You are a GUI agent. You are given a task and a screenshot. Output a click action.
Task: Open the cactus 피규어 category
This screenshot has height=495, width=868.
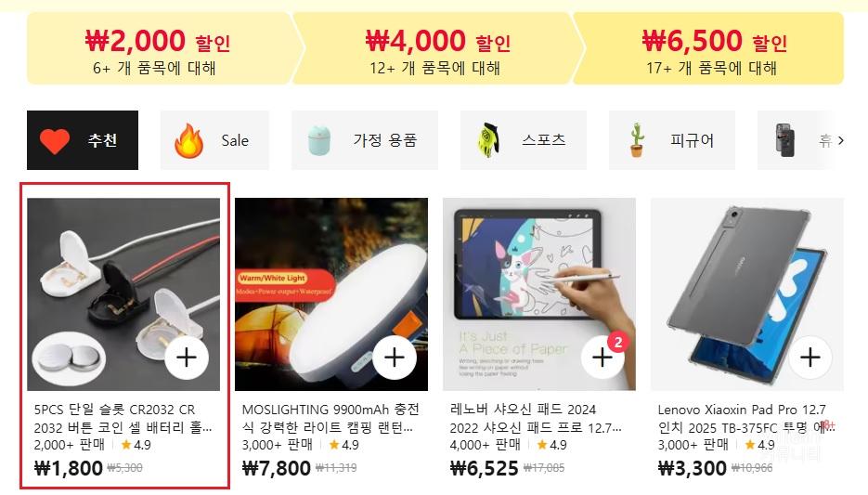[671, 140]
